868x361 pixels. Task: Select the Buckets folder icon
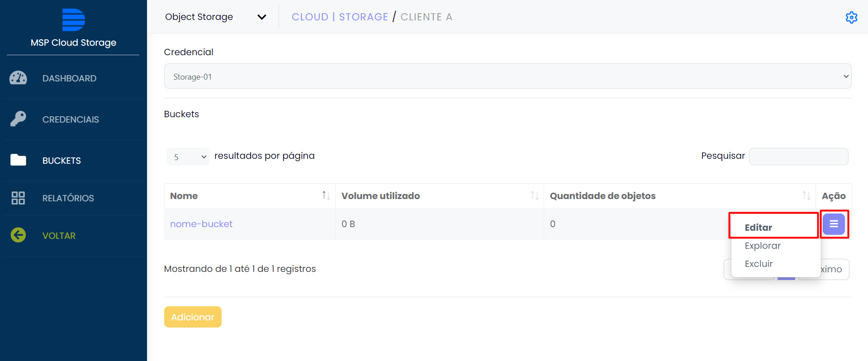pos(18,160)
